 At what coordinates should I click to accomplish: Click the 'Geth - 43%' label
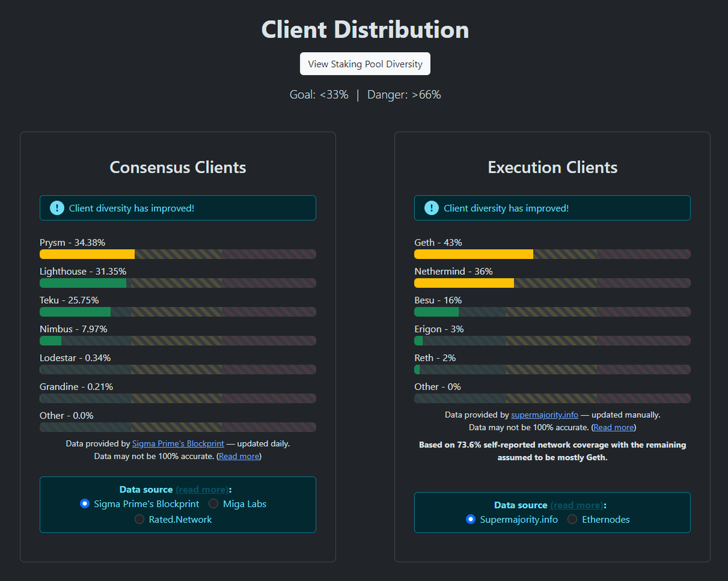438,243
